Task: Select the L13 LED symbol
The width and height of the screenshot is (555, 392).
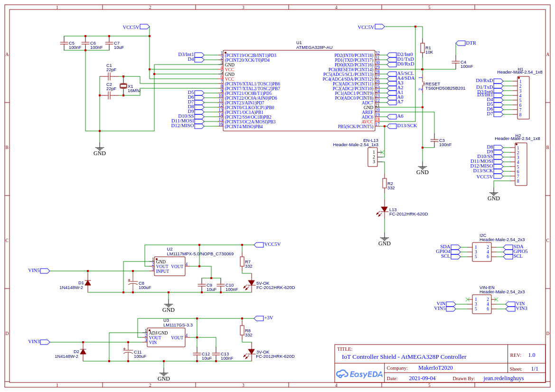Action: [384, 211]
